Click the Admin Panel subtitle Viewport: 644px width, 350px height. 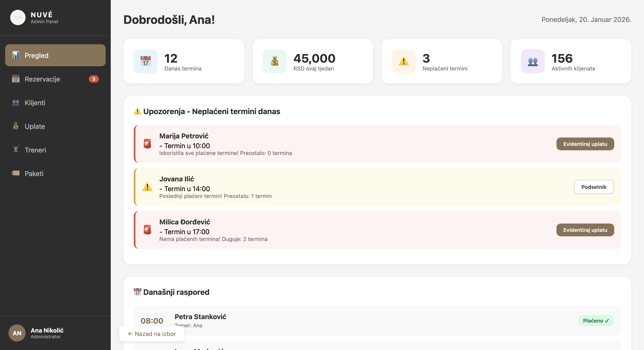44,22
